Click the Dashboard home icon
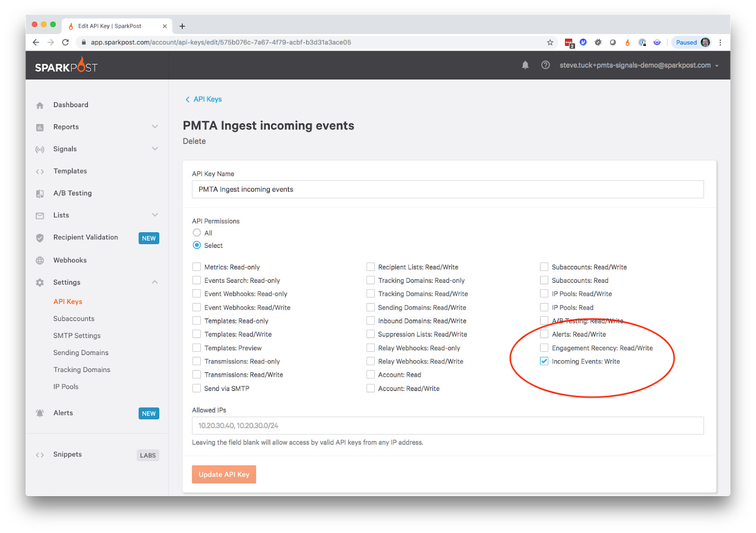The height and width of the screenshot is (533, 756). click(40, 105)
